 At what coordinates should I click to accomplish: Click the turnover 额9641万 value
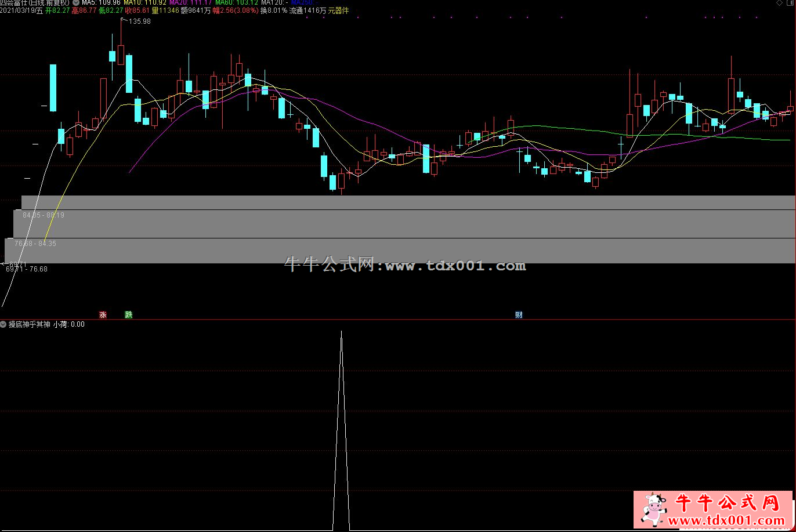tap(196, 10)
